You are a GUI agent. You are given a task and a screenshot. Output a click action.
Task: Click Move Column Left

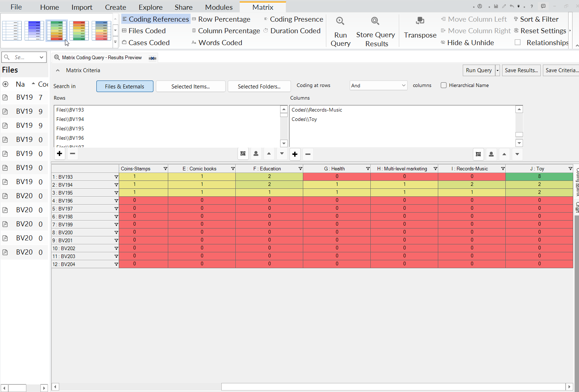tap(474, 19)
